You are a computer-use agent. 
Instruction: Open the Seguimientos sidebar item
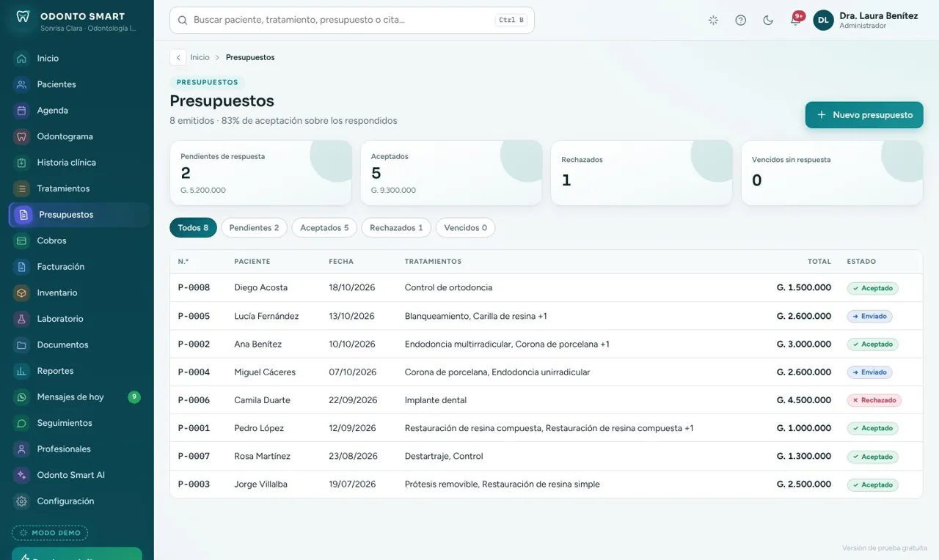click(78, 423)
